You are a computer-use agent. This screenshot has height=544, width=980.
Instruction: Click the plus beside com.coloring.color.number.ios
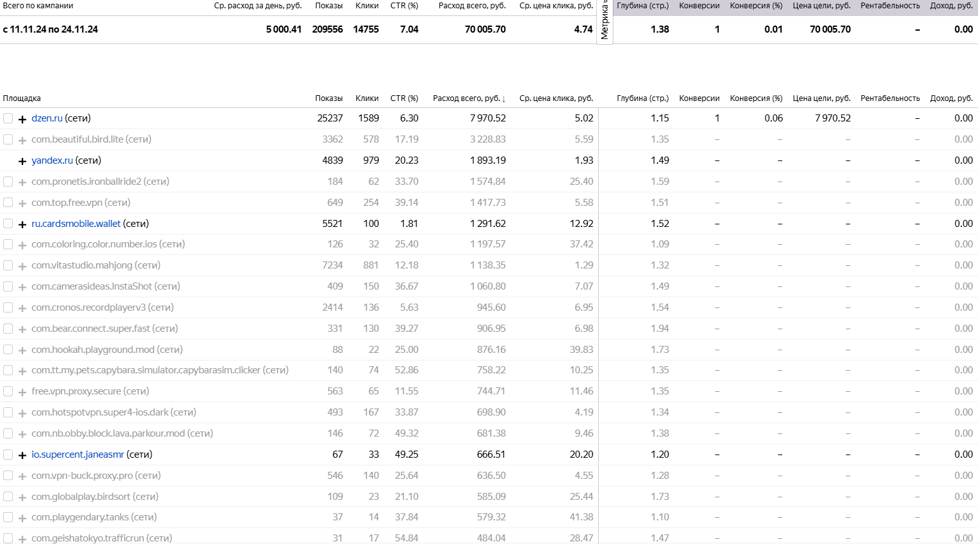[22, 245]
